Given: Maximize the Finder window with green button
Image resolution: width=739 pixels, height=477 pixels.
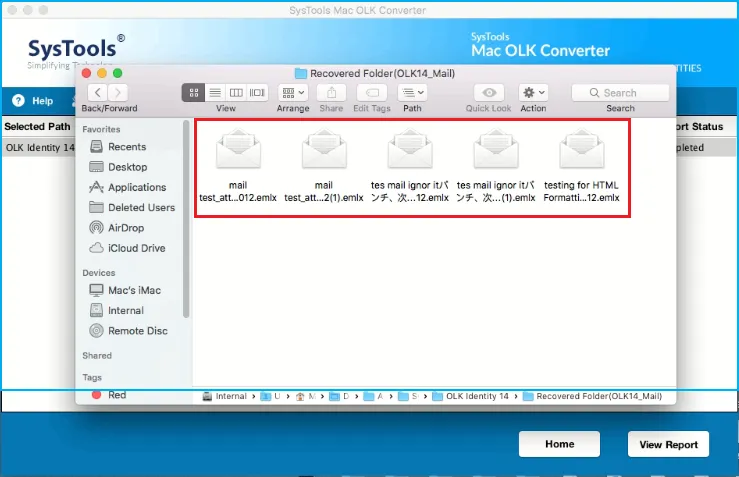Looking at the screenshot, I should (117, 73).
